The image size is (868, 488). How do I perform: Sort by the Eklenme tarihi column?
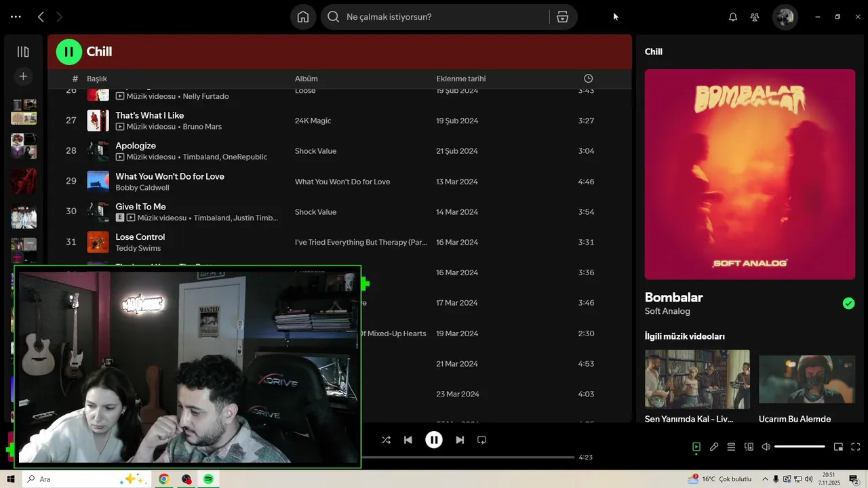pos(461,79)
